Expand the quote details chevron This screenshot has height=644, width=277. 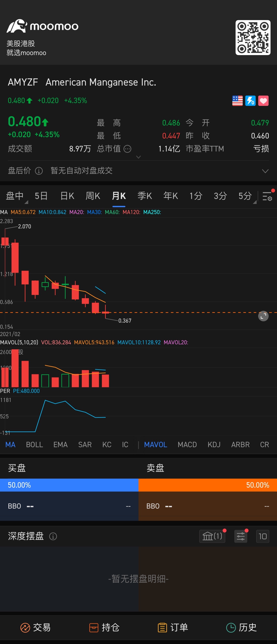click(138, 157)
